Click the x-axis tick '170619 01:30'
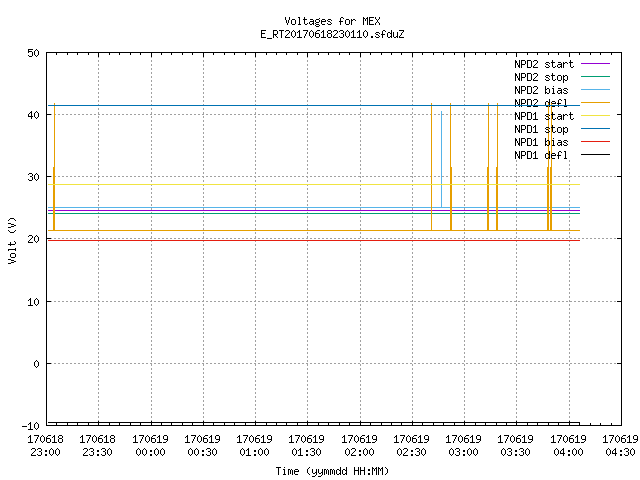Image resolution: width=640 pixels, height=480 pixels. [x=307, y=446]
